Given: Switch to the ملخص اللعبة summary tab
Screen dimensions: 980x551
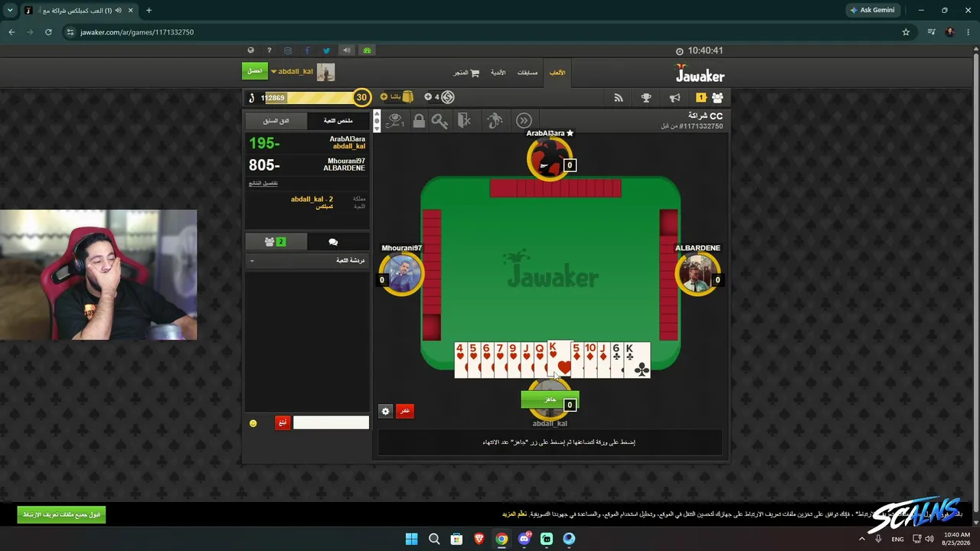Looking at the screenshot, I should [x=338, y=121].
